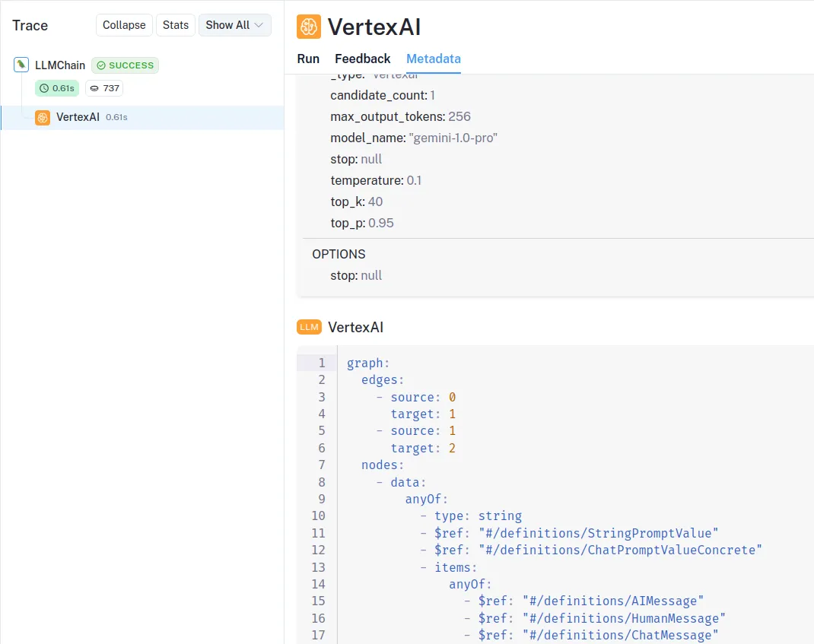Click the VertexAI LLM section title

355,328
